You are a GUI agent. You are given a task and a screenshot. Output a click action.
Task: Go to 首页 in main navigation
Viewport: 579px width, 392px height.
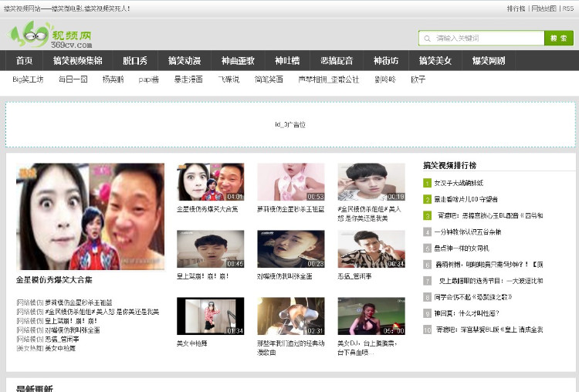tap(25, 60)
